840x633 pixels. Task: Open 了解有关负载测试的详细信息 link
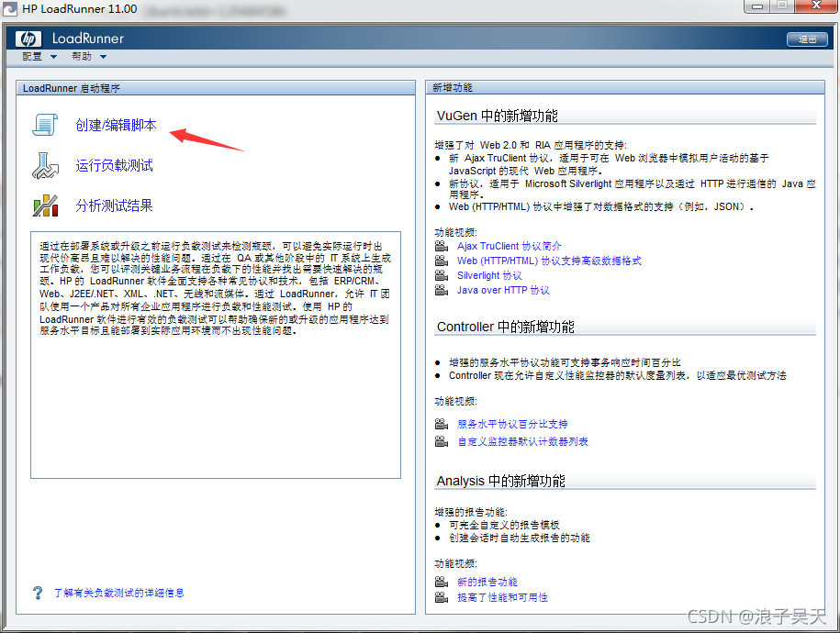pyautogui.click(x=119, y=593)
